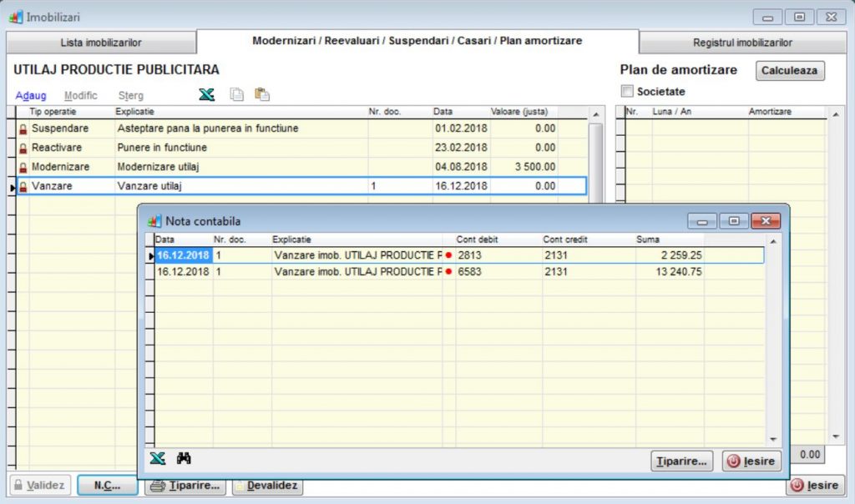Export Nota contabila to Excel
The width and height of the screenshot is (855, 504).
(x=158, y=458)
